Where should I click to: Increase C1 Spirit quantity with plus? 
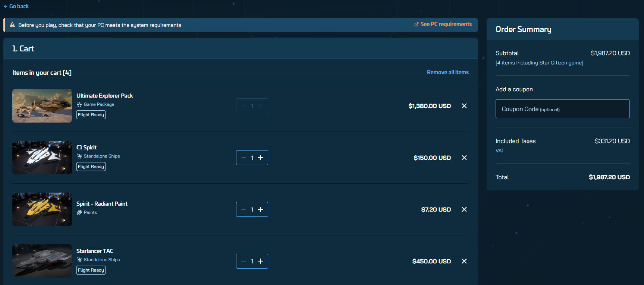click(261, 158)
